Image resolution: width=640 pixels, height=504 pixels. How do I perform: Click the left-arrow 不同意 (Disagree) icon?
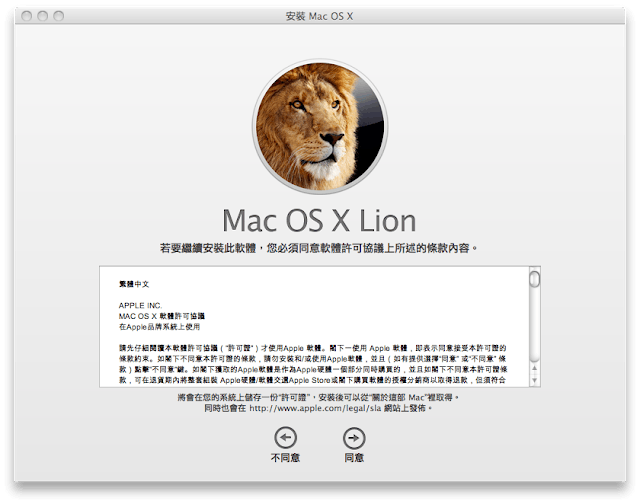point(285,438)
